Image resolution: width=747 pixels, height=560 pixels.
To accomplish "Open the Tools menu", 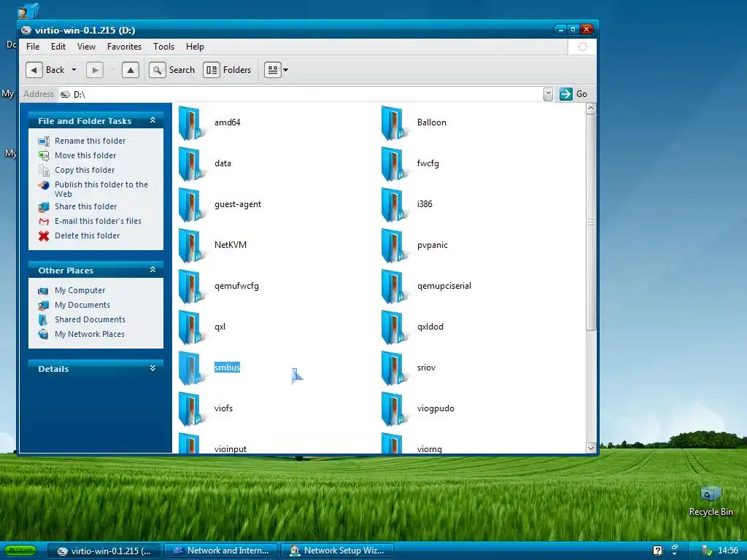I will [x=163, y=47].
